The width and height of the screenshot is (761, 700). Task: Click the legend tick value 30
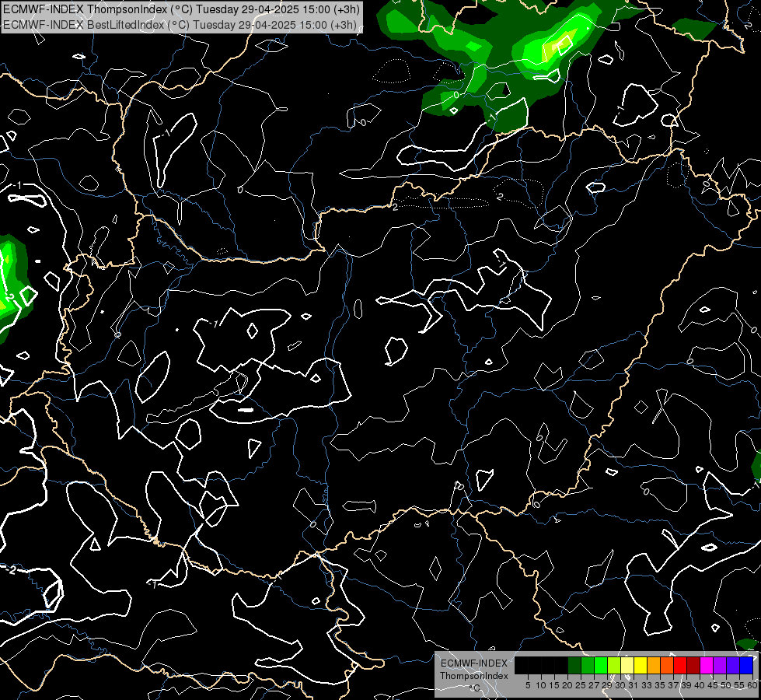620,685
